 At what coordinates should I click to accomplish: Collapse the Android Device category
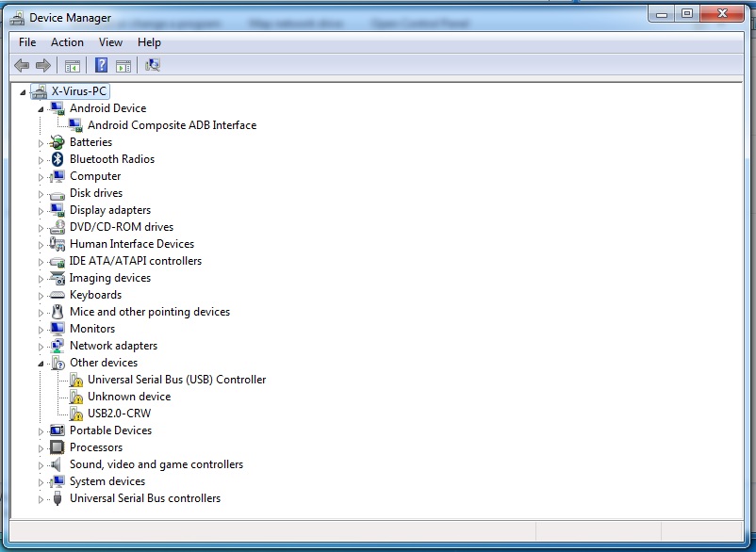click(x=41, y=108)
